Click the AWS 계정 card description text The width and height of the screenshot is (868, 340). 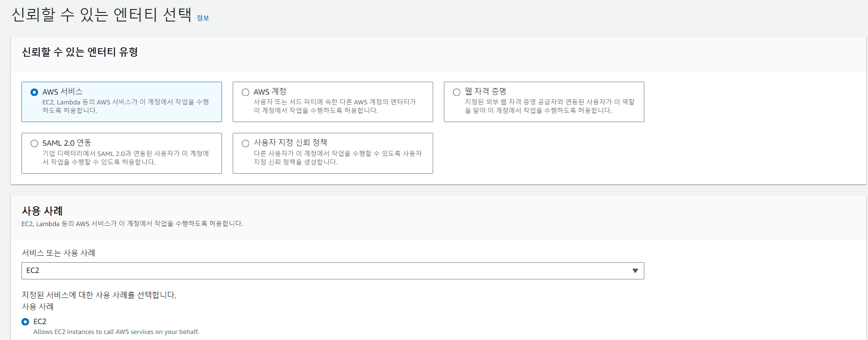[x=335, y=106]
